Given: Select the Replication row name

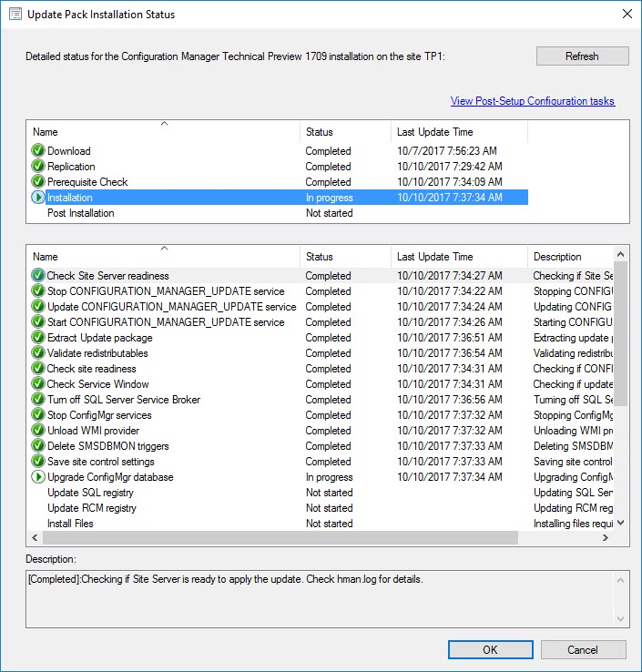Looking at the screenshot, I should [x=71, y=167].
